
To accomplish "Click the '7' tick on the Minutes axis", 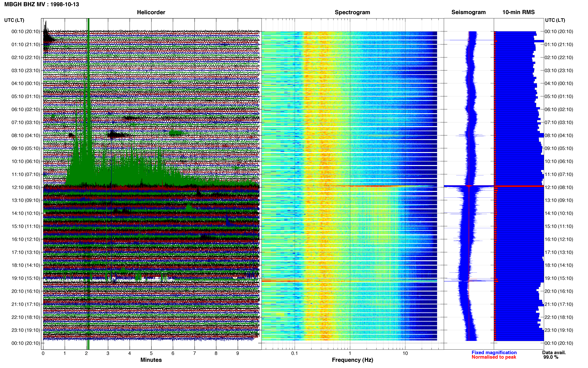I will 195,353.
